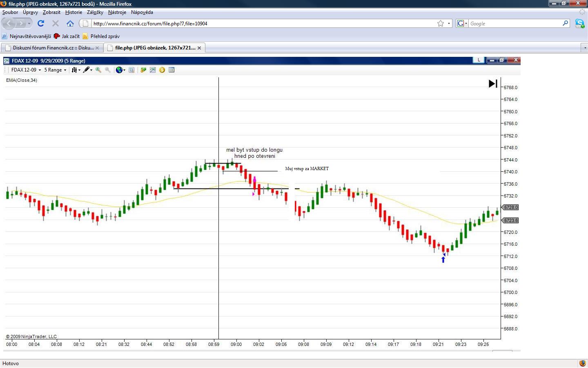Click the L link button on chart title bar

[x=479, y=60]
